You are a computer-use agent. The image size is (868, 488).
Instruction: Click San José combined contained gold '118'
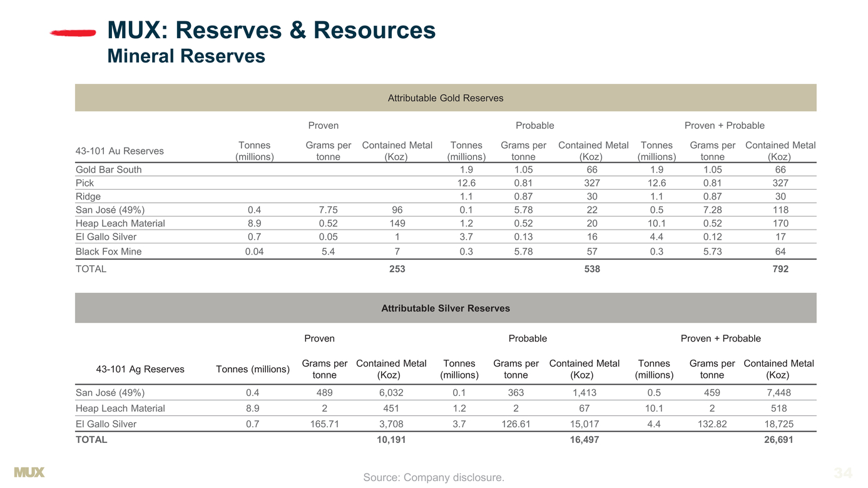pyautogui.click(x=780, y=210)
